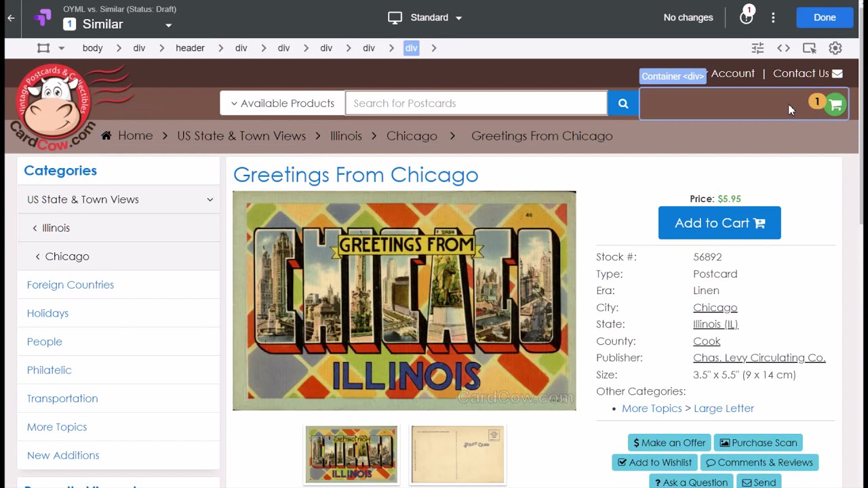Click the Done button
The height and width of the screenshot is (488, 868).
[825, 18]
